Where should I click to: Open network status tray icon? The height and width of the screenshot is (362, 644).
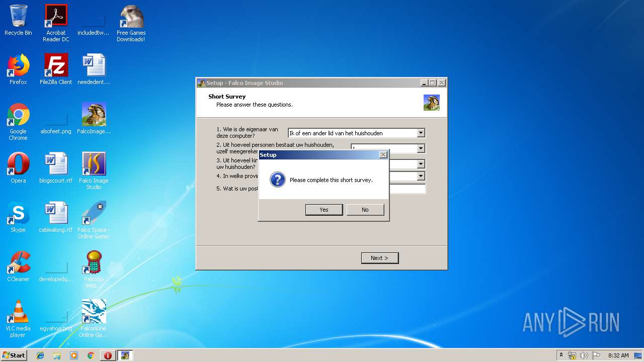572,355
